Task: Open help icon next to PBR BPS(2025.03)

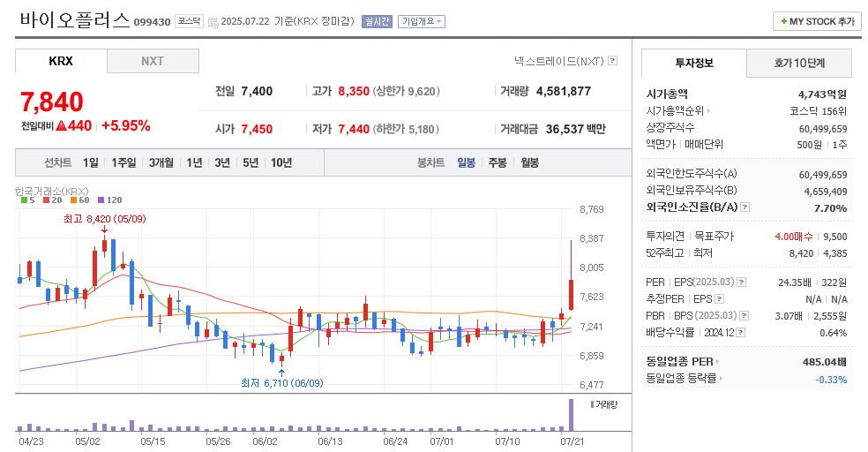Action: point(744,316)
